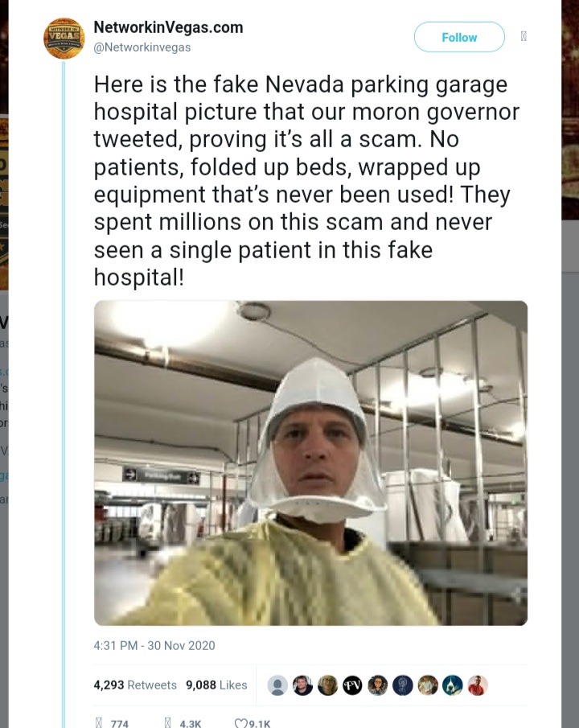Open the tweet options caret menu
The height and width of the screenshot is (728, 579).
524,37
